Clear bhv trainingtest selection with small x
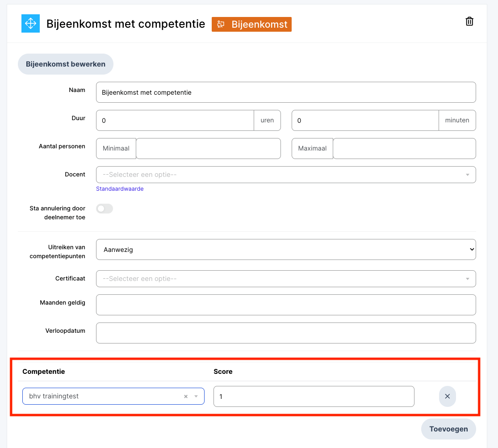The image size is (498, 448). click(x=186, y=397)
